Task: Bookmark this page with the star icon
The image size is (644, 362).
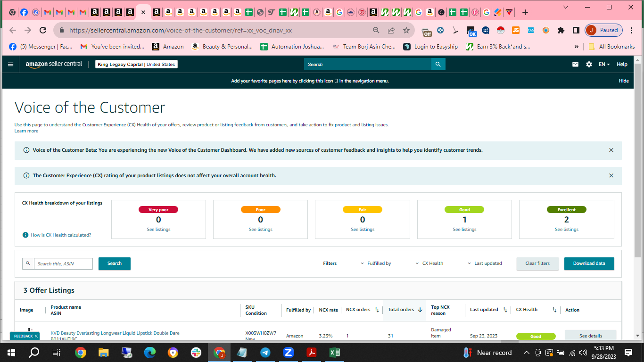Action: [406, 30]
